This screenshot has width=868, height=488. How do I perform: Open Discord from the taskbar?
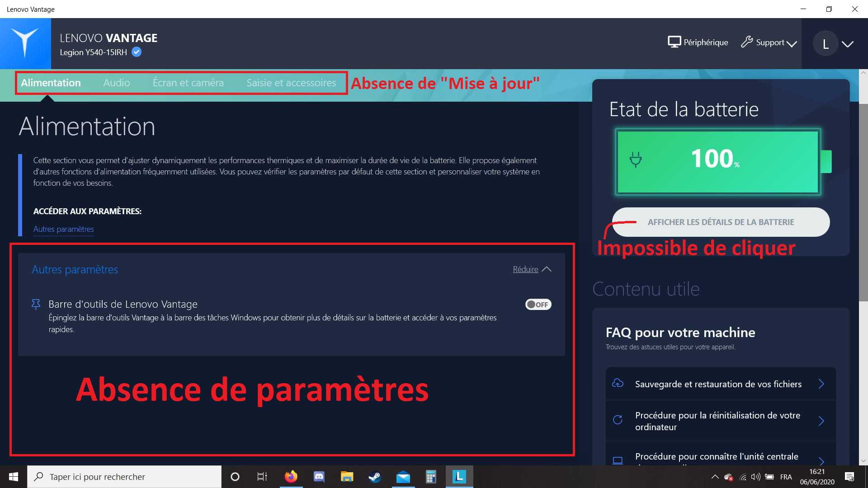coord(319,477)
